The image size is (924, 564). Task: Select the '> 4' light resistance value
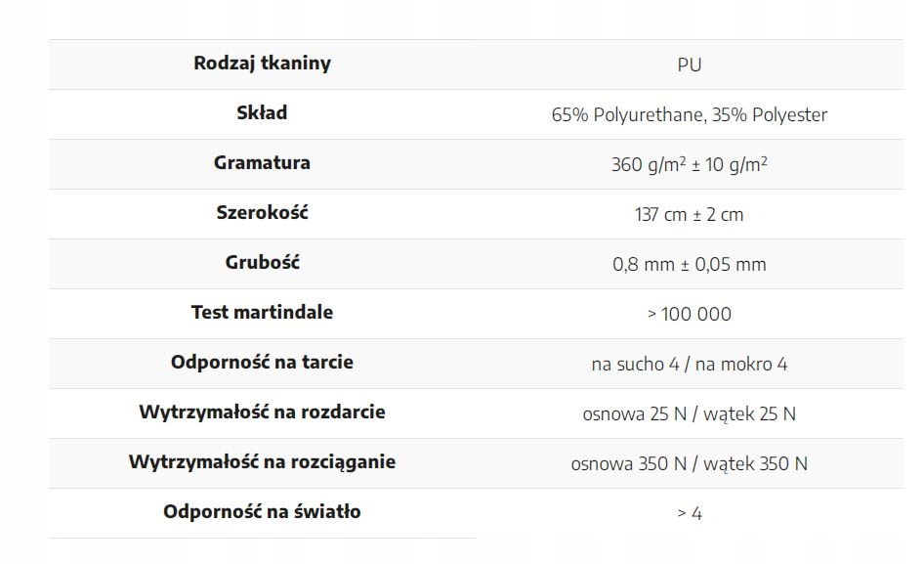pos(689,514)
